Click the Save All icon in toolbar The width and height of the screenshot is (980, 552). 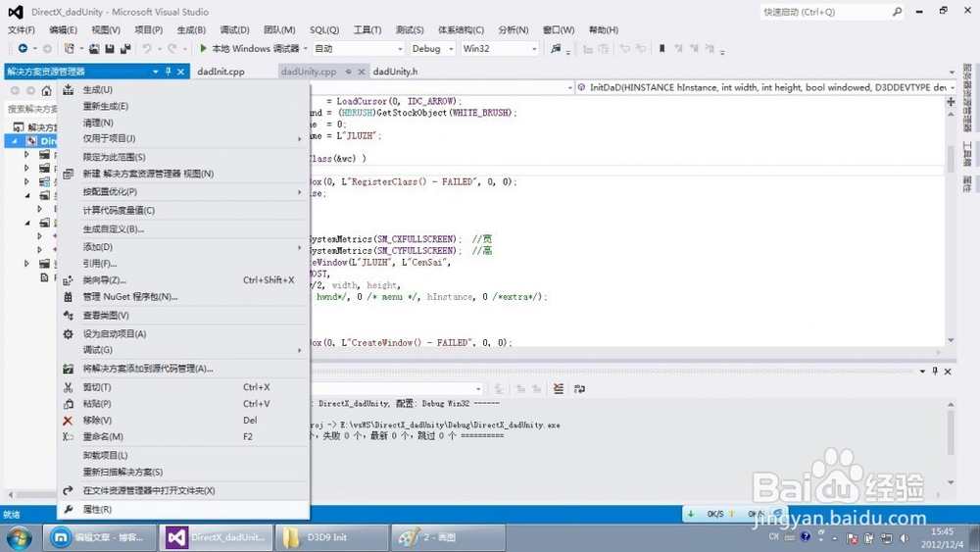tap(125, 48)
